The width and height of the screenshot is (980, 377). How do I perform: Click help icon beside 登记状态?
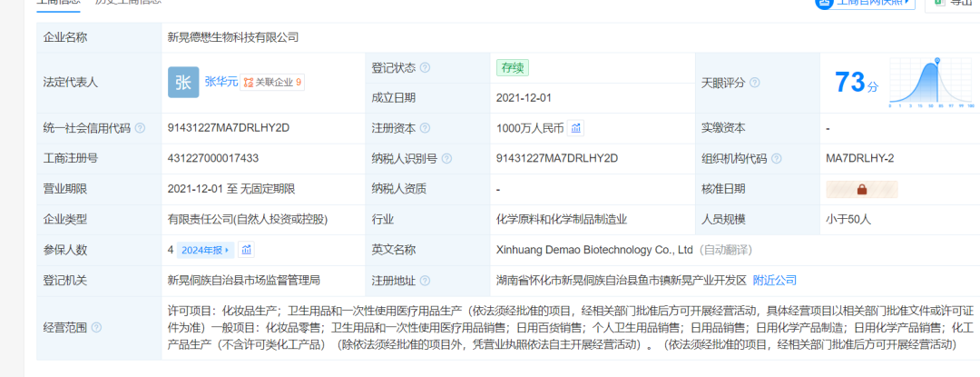click(425, 68)
